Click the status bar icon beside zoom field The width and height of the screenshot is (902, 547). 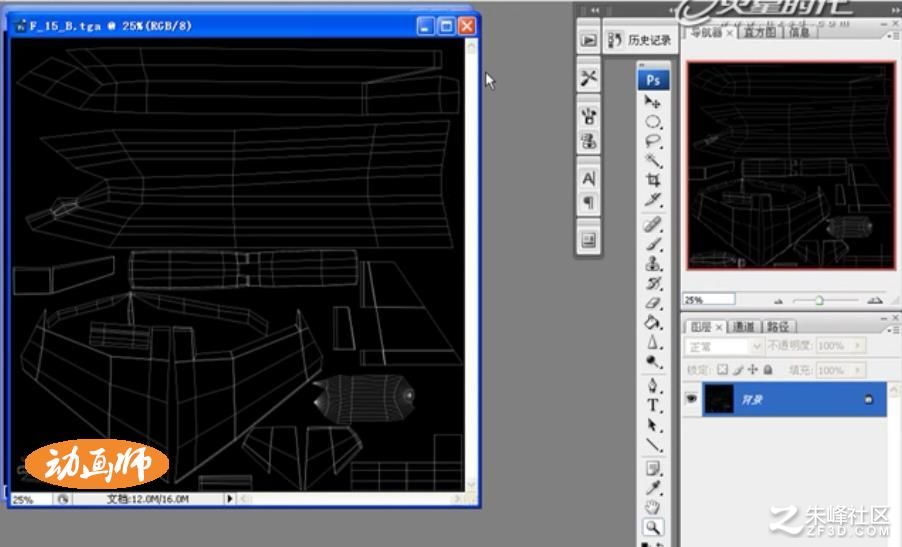[x=63, y=499]
